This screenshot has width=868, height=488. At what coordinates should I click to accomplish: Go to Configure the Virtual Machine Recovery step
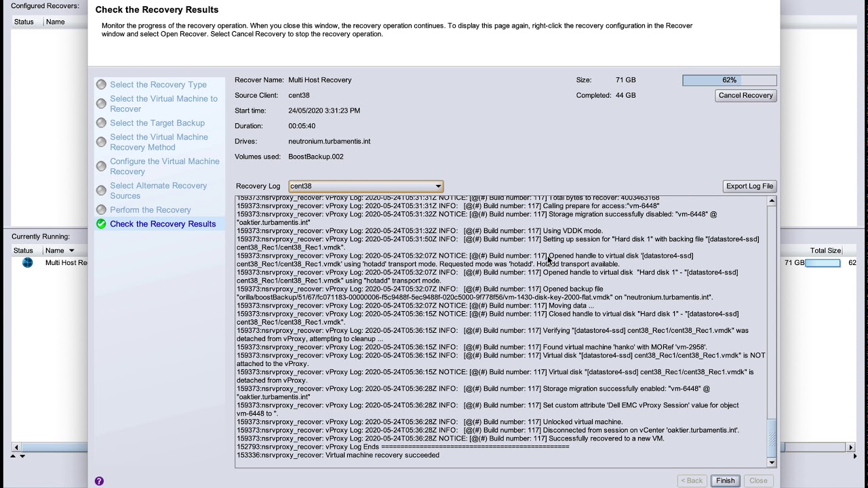165,167
